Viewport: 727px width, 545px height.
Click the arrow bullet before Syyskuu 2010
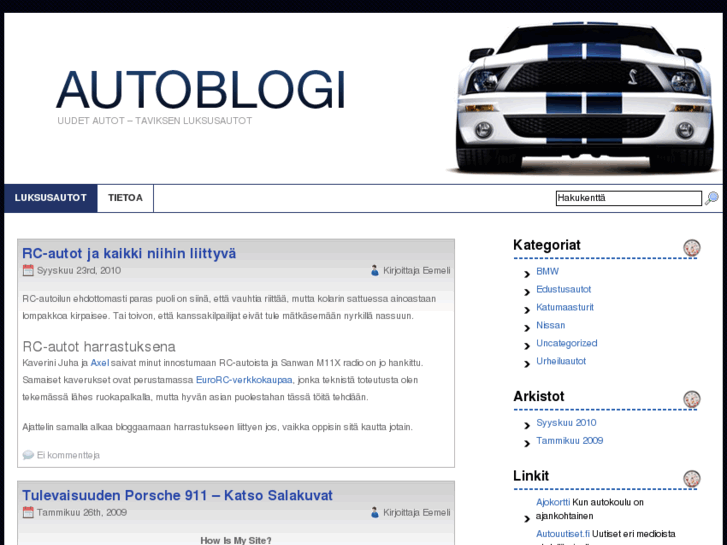[527, 426]
